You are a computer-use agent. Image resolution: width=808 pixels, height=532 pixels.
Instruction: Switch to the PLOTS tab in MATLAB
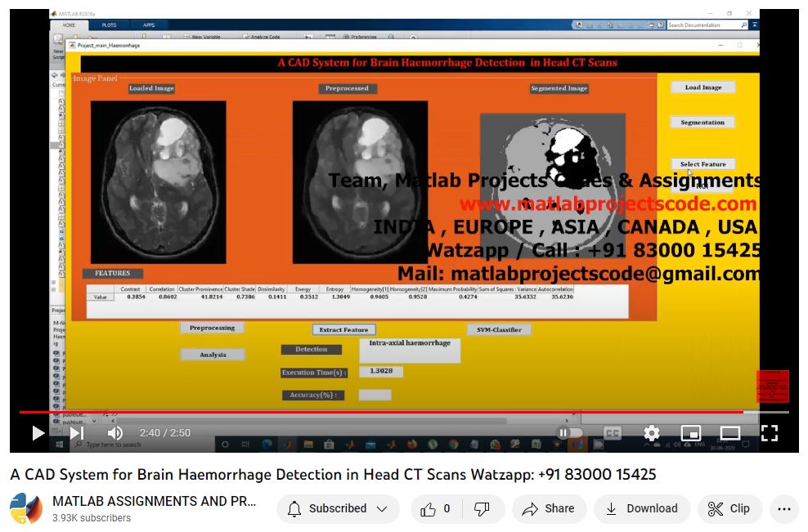coord(109,25)
